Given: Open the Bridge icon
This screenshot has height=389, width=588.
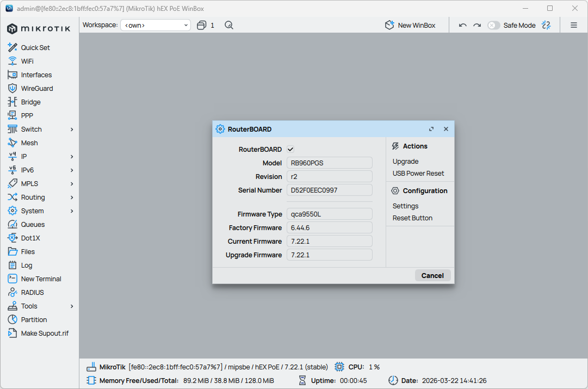Looking at the screenshot, I should [13, 102].
